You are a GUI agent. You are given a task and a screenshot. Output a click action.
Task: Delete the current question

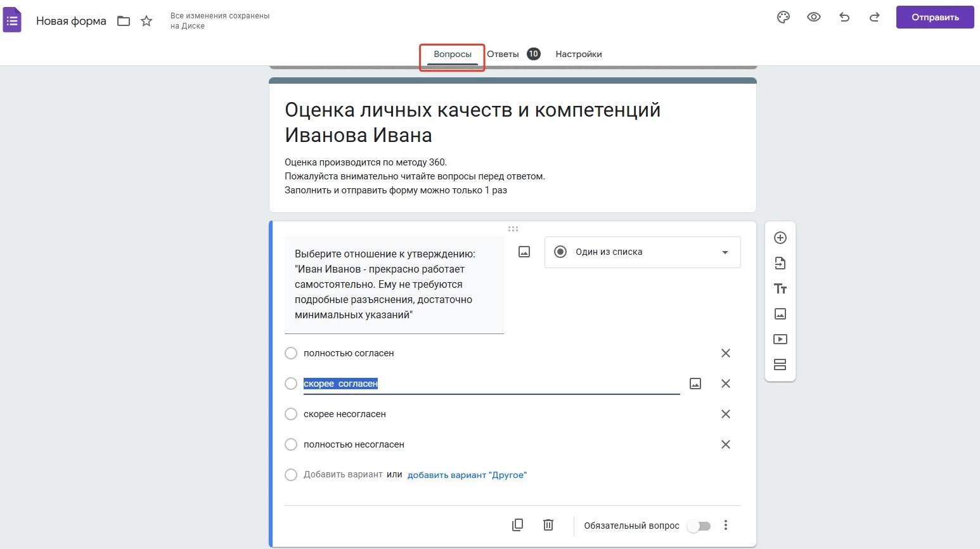pyautogui.click(x=548, y=525)
